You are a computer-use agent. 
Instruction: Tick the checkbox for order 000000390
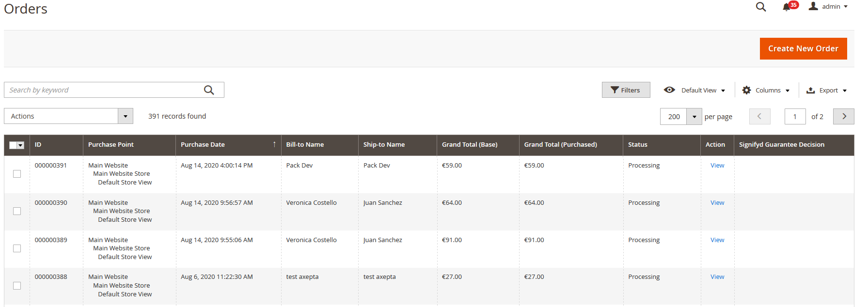(x=17, y=211)
